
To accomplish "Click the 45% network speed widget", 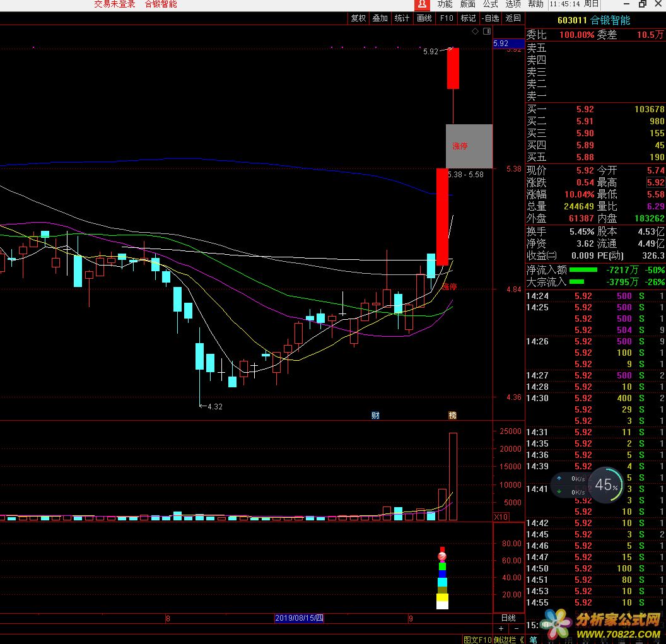I will (606, 484).
